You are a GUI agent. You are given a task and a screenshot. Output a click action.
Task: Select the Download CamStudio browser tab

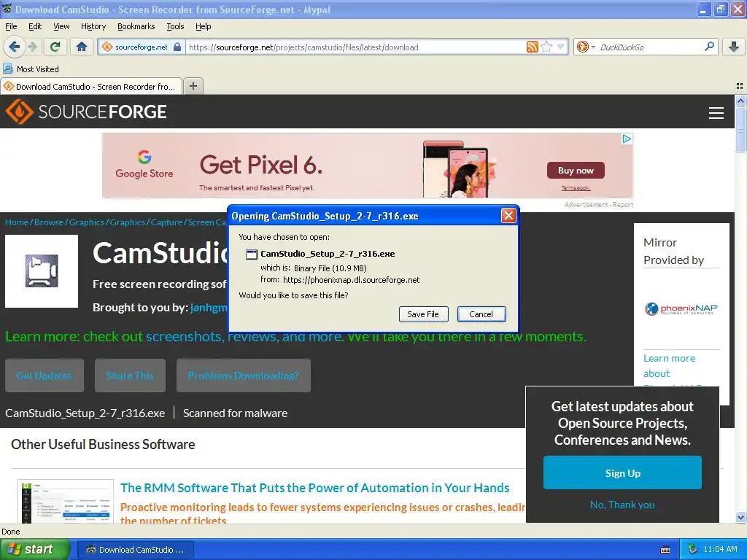pyautogui.click(x=91, y=86)
